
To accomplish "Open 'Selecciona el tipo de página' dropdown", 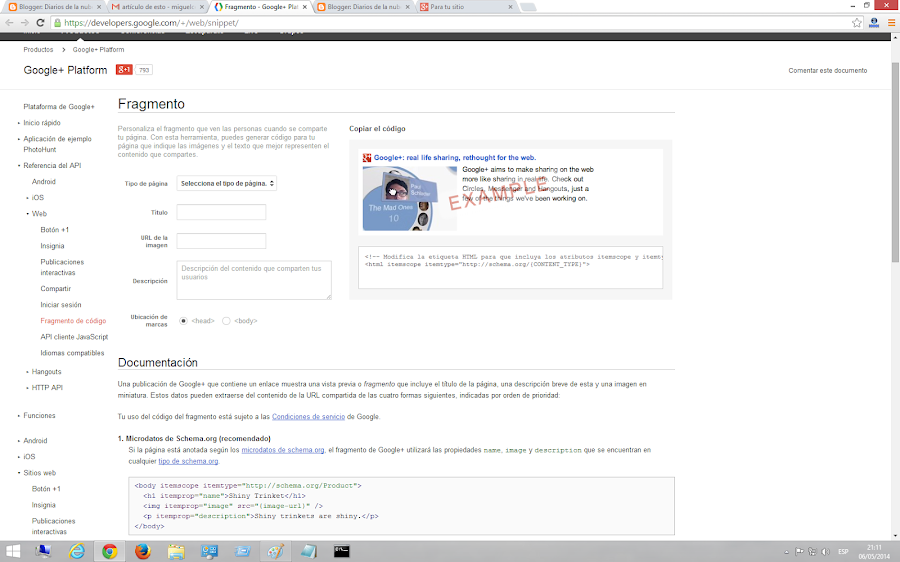I will point(227,183).
